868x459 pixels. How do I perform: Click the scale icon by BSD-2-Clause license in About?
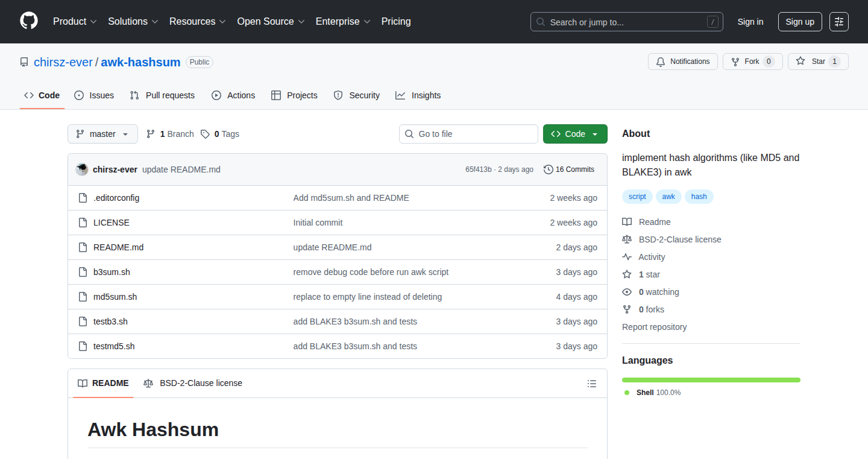(x=627, y=239)
